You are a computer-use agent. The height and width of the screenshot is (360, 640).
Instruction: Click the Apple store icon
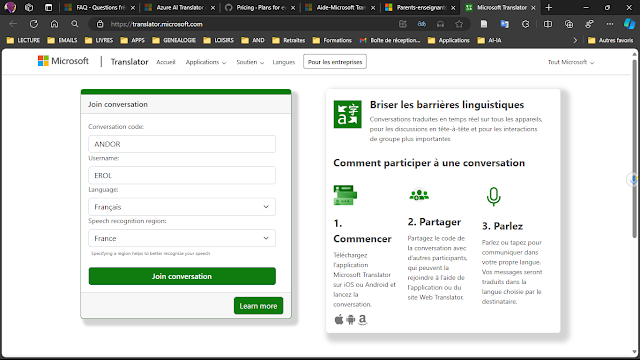point(339,319)
